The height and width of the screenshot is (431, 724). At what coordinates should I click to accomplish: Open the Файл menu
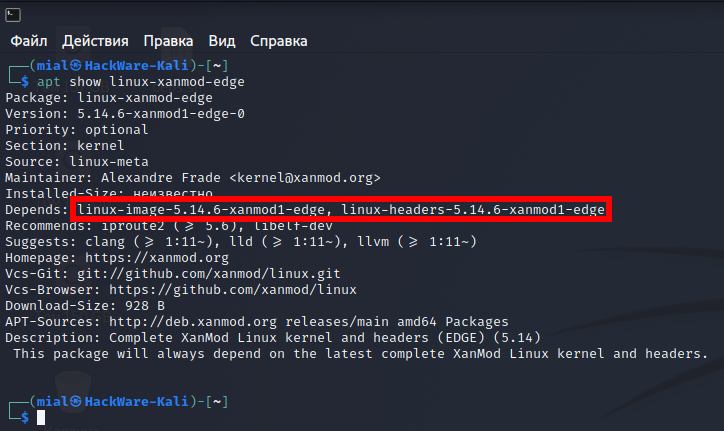tap(29, 41)
